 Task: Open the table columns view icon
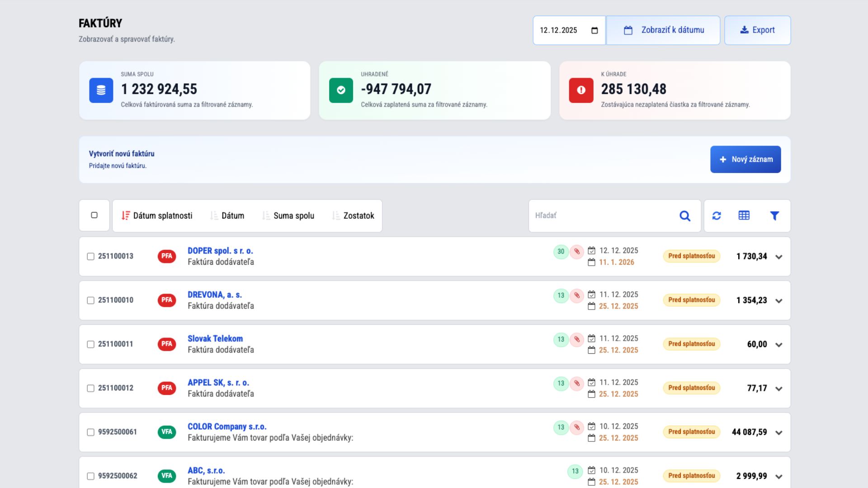(x=744, y=216)
